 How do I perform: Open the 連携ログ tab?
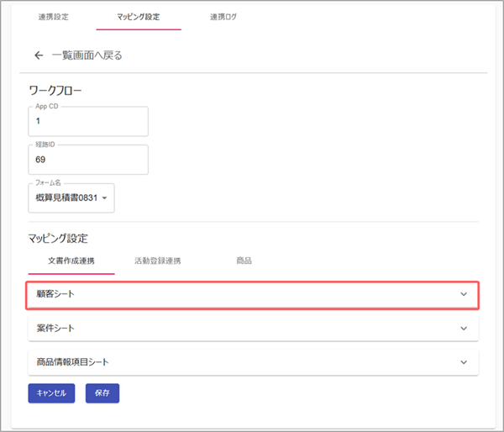(223, 17)
